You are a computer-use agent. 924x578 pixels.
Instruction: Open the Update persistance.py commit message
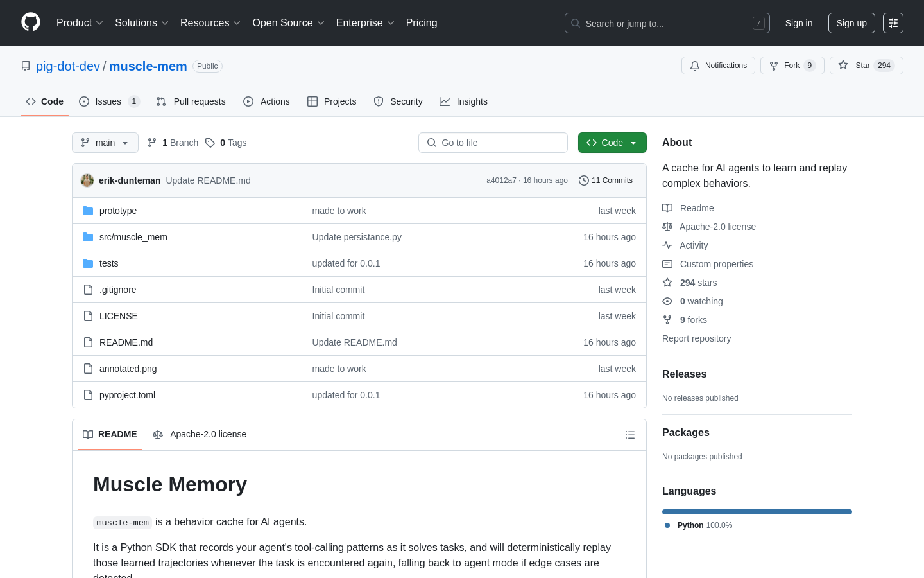click(357, 237)
